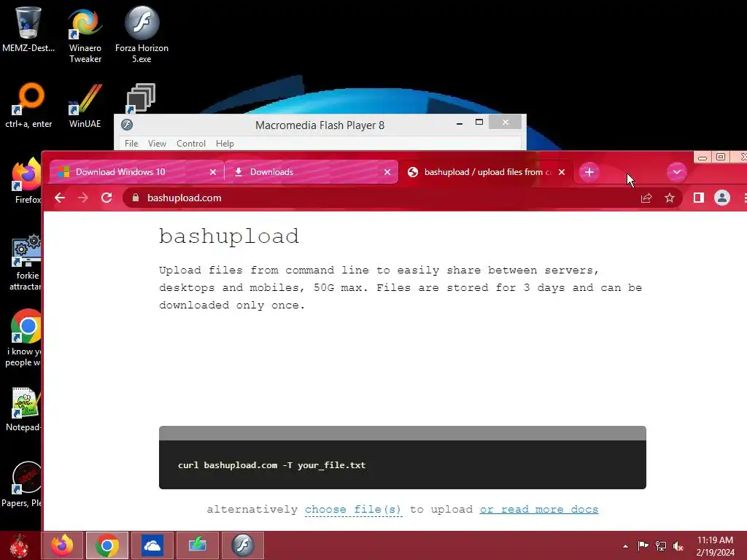Click the Flash Player title bar icon
This screenshot has height=560, width=747.
tap(127, 125)
